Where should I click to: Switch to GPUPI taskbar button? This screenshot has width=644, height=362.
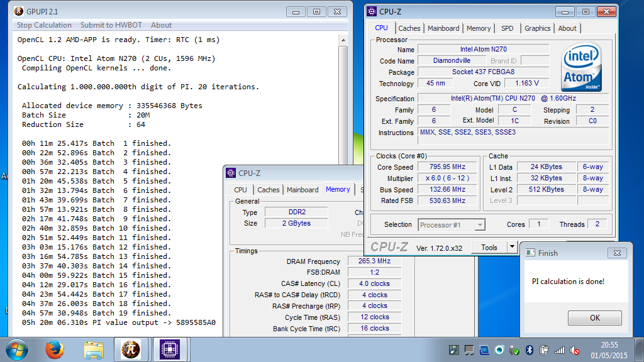point(131,349)
